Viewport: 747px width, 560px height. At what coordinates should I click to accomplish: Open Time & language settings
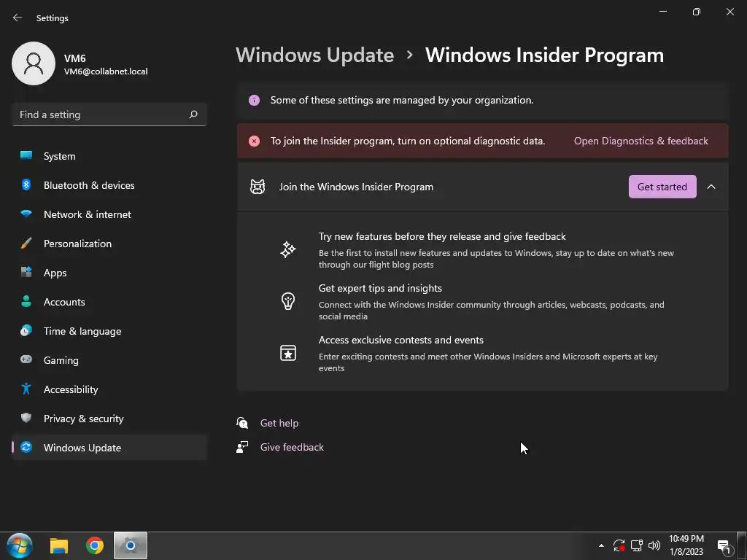[109, 330]
